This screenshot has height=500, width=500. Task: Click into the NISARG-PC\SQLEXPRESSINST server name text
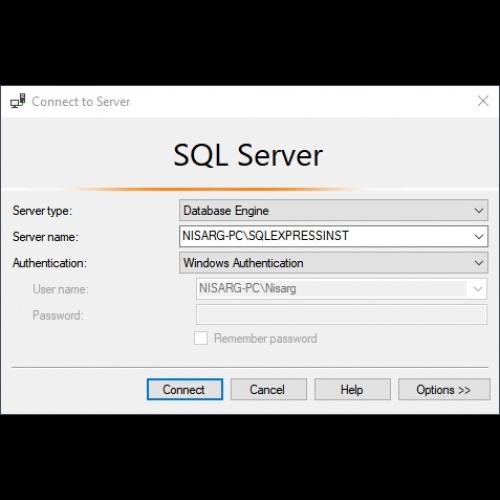pos(265,236)
